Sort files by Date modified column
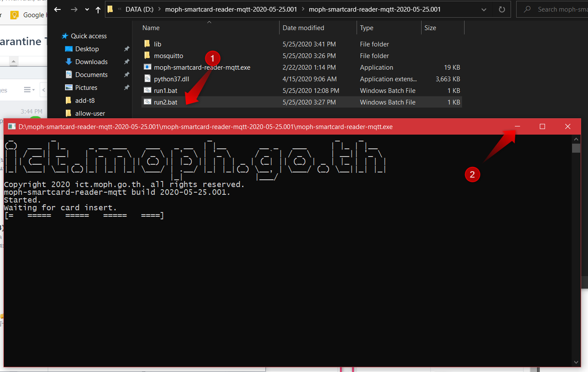This screenshot has height=372, width=588. 303,28
